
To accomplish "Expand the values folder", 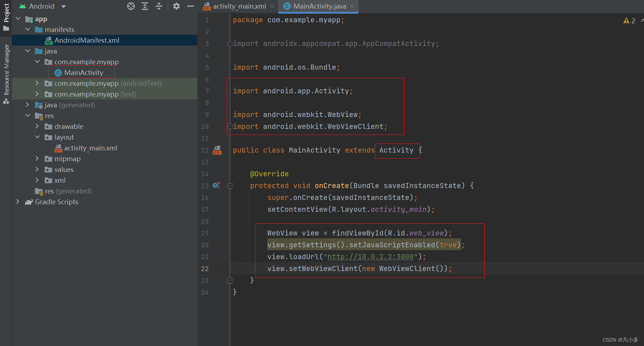I will [x=37, y=169].
